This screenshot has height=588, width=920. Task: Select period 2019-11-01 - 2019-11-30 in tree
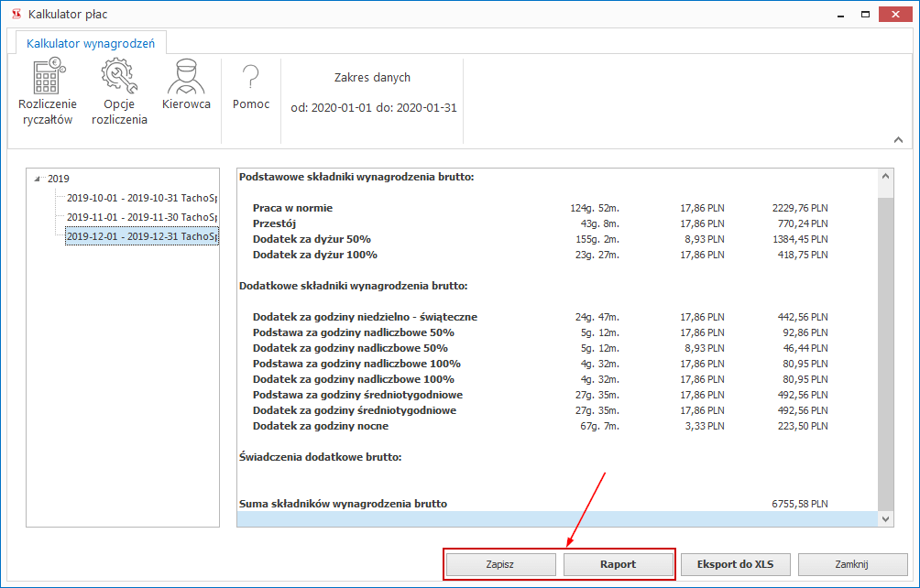141,217
